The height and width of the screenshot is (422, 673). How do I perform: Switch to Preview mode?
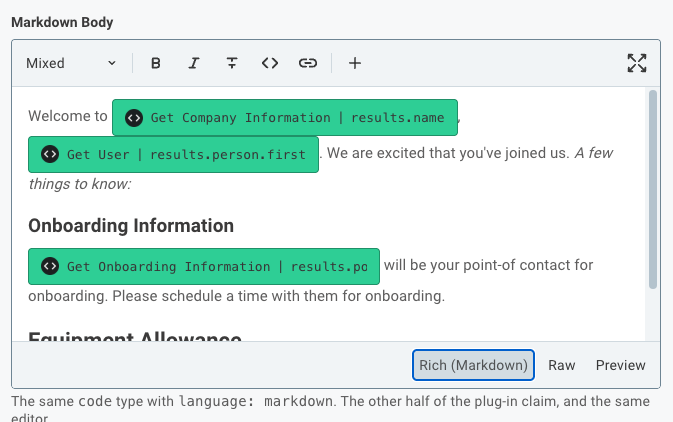coord(620,365)
